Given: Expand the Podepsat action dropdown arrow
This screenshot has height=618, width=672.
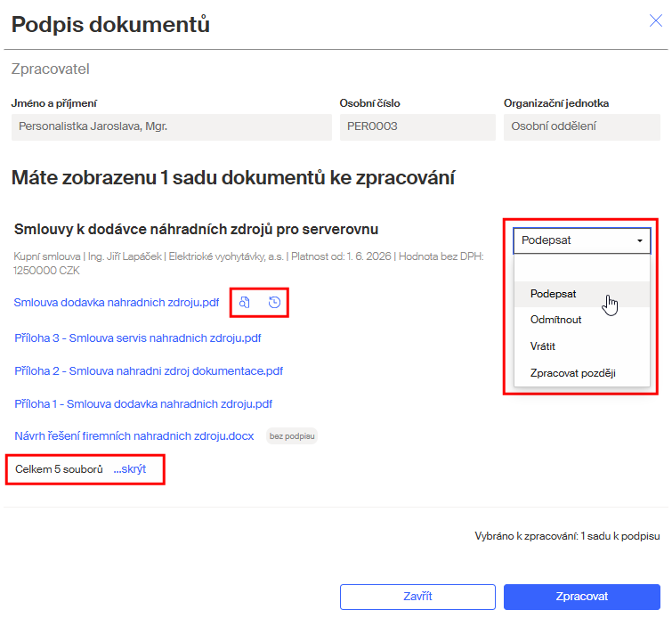Looking at the screenshot, I should pos(639,240).
